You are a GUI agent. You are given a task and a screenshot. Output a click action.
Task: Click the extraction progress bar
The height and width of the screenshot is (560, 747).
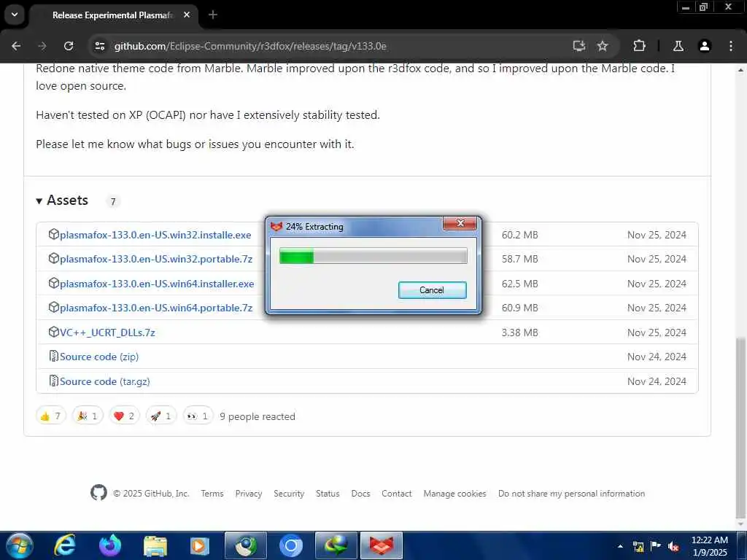[373, 256]
